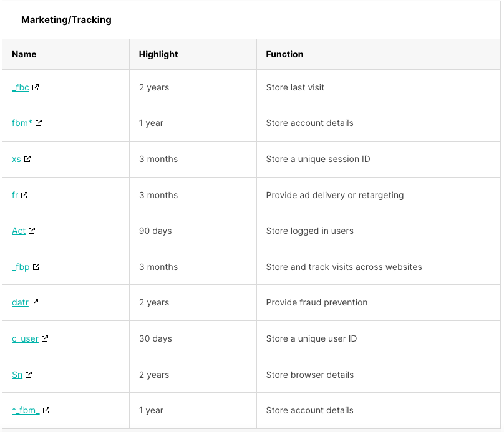Screen dimensions: 504x432
Task: Open the _fbc cookie link
Action: [x=21, y=87]
